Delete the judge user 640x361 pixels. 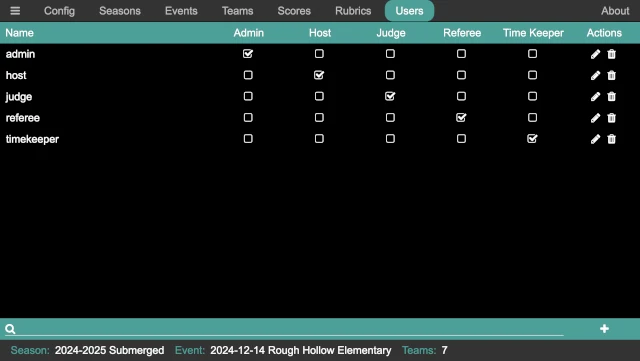pos(611,96)
